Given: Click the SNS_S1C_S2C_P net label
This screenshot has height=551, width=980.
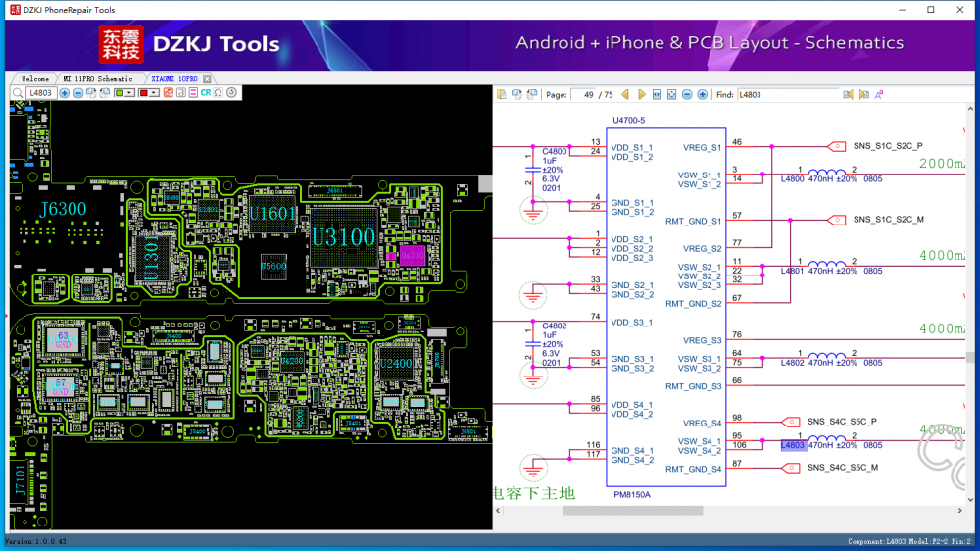Looking at the screenshot, I should [888, 146].
